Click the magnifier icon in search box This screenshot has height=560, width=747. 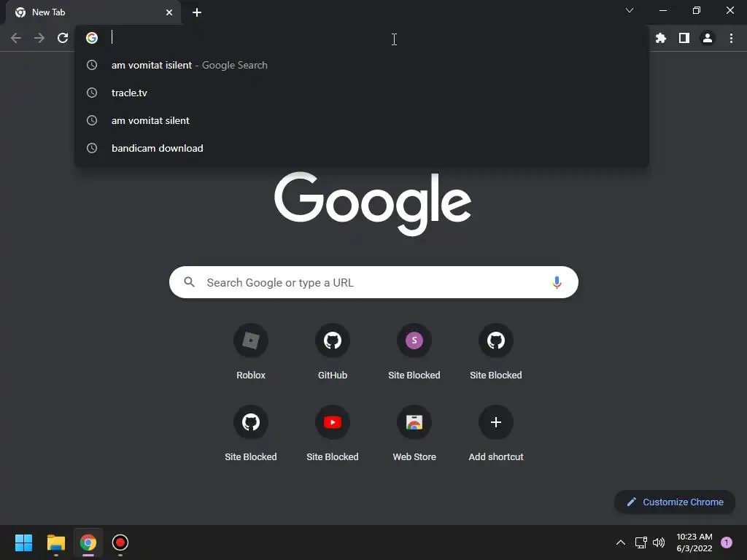(189, 282)
